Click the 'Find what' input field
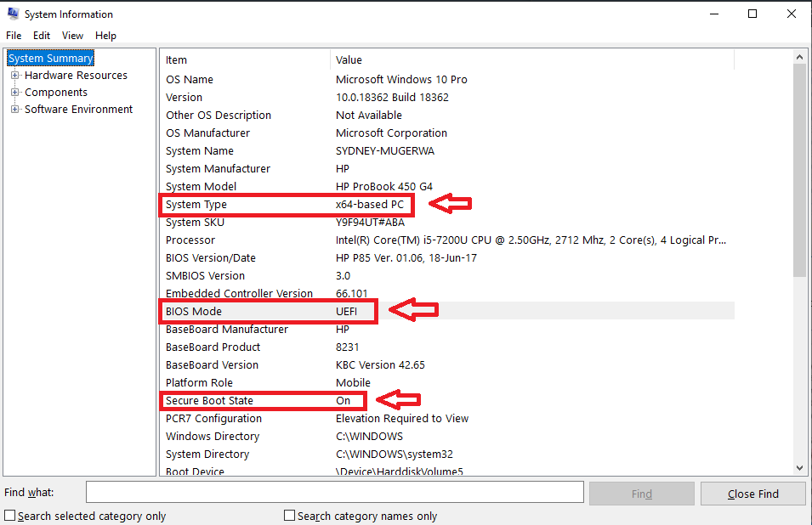Viewport: 812px width, 525px height. coord(334,492)
